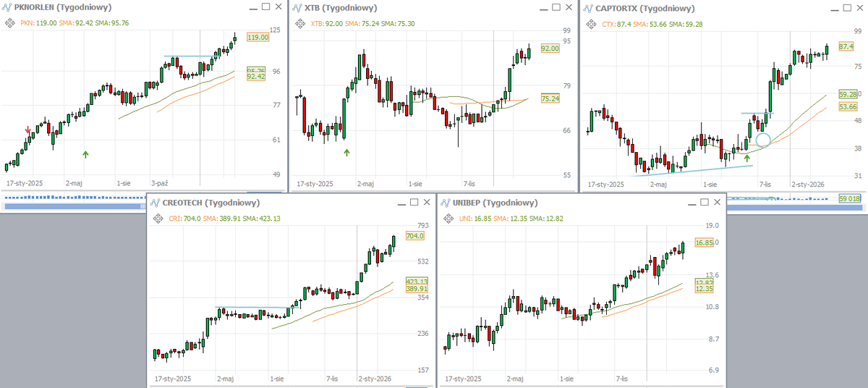Click the PKNORLEN horizontal scrollbar at window bottom
The image size is (868, 388).
[x=75, y=206]
